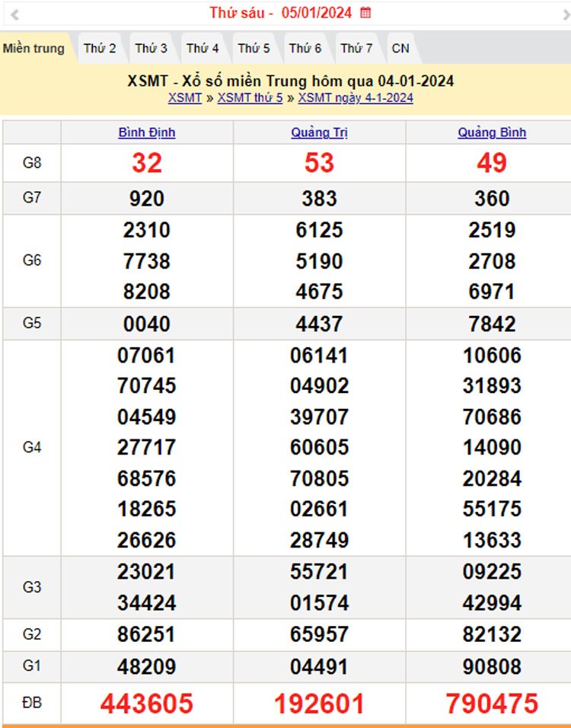Click the XSMT breadcrumb link
The width and height of the screenshot is (571, 728).
185,97
